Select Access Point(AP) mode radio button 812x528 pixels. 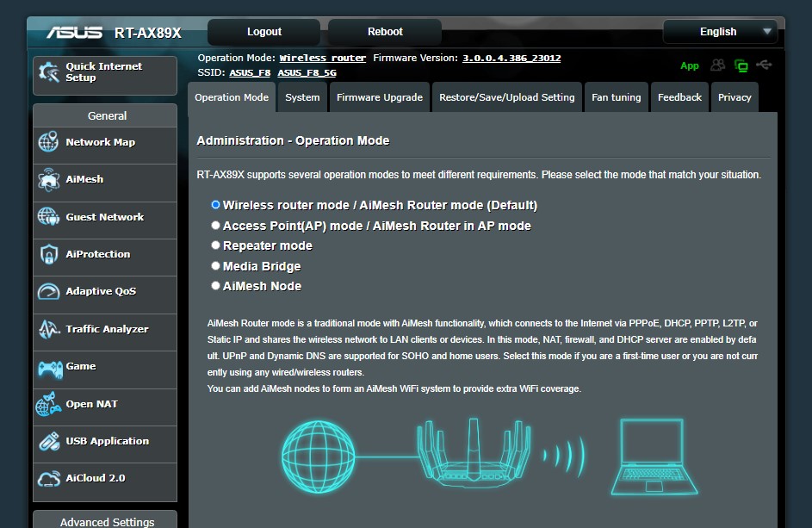pyautogui.click(x=215, y=226)
